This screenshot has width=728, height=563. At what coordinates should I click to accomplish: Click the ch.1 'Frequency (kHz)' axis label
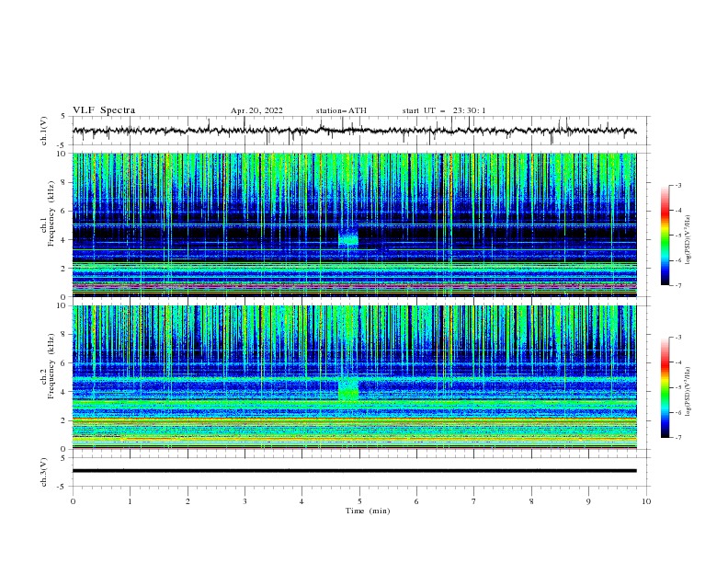[51, 214]
